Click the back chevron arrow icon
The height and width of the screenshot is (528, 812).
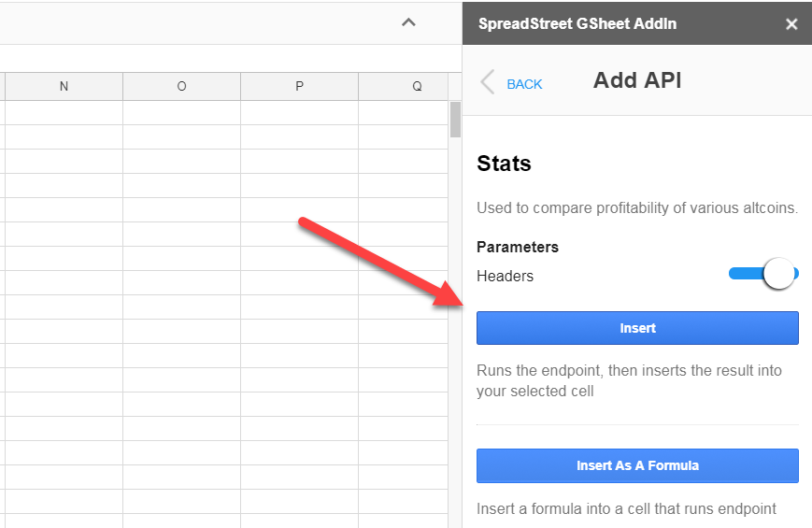487,82
